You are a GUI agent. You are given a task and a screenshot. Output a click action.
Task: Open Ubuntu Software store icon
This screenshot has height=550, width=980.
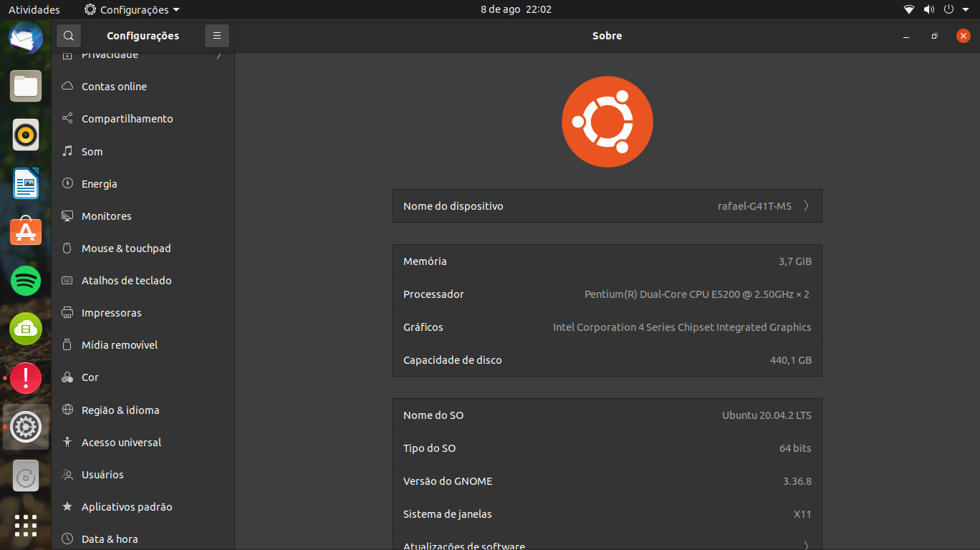point(26,231)
